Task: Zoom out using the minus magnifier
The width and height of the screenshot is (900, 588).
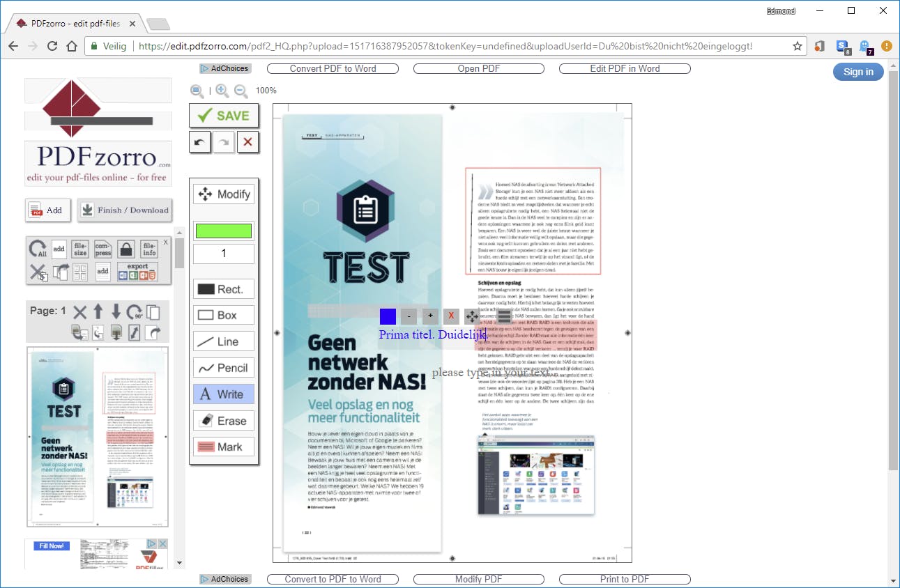Action: click(241, 91)
